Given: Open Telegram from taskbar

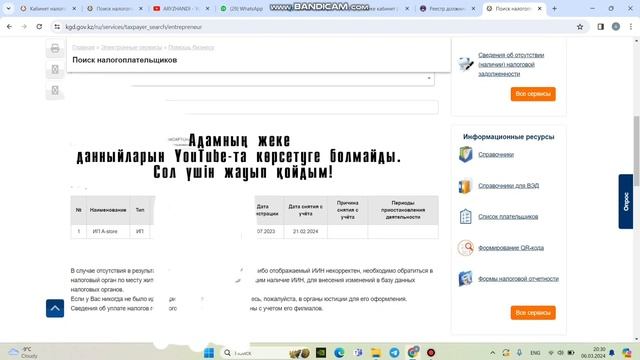Looking at the screenshot, I should click(394, 353).
